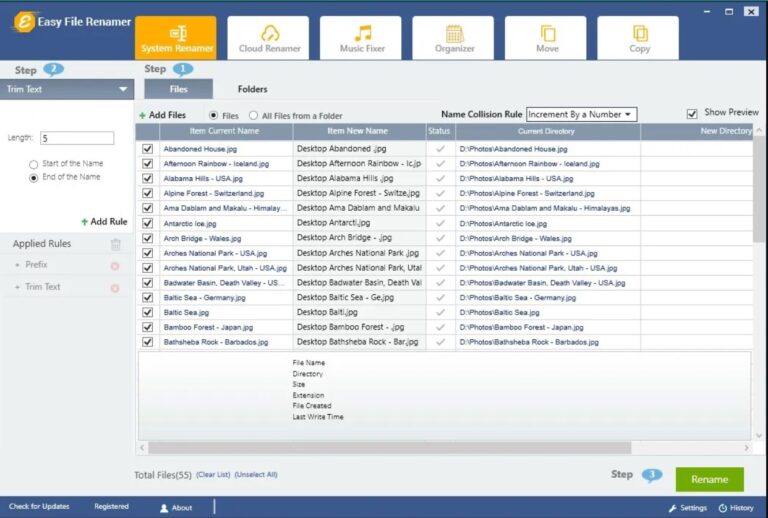Select Arches National Park - USA.jpg name
This screenshot has width=768, height=518.
pos(215,253)
